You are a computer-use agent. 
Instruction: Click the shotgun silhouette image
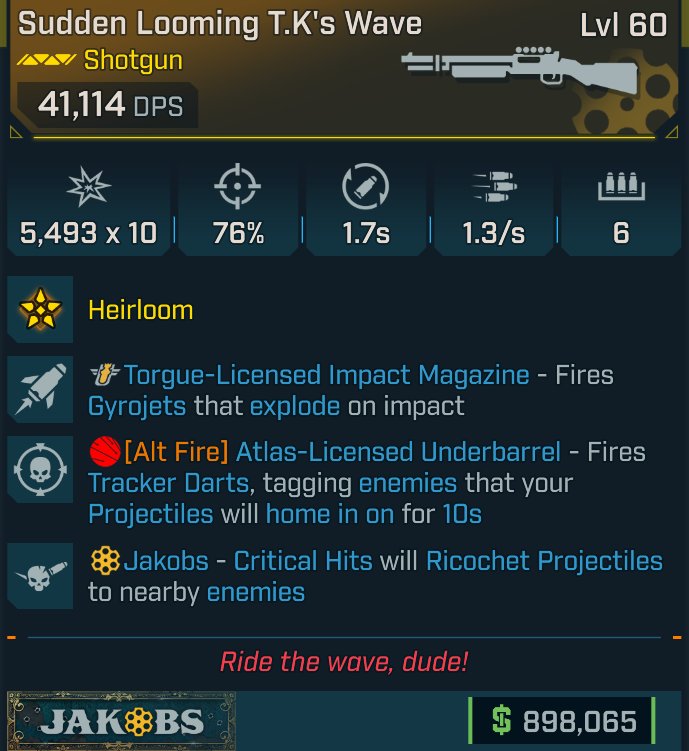click(x=520, y=70)
